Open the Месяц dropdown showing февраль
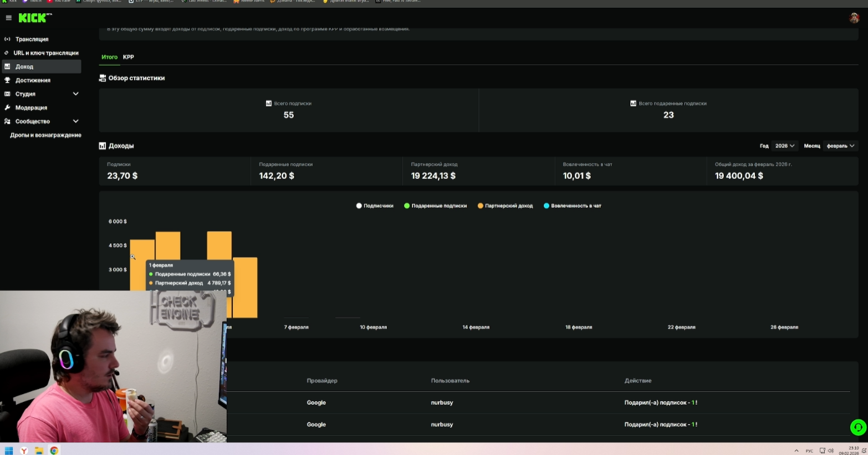The image size is (868, 455). point(841,146)
